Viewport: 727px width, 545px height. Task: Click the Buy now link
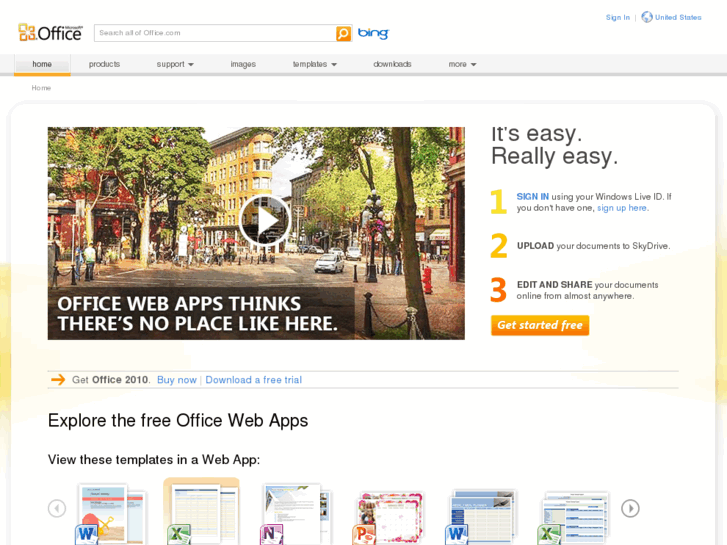(x=177, y=380)
